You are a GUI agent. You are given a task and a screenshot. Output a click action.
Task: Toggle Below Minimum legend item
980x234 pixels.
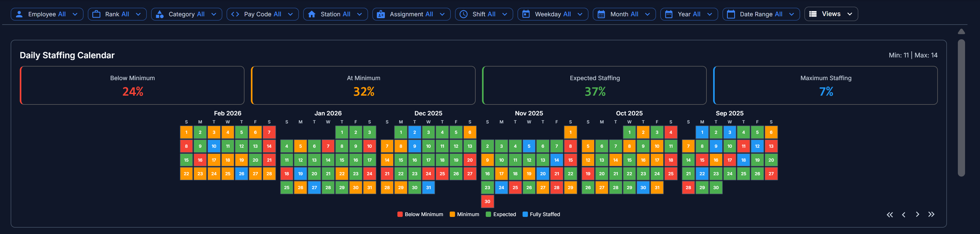[x=420, y=214]
